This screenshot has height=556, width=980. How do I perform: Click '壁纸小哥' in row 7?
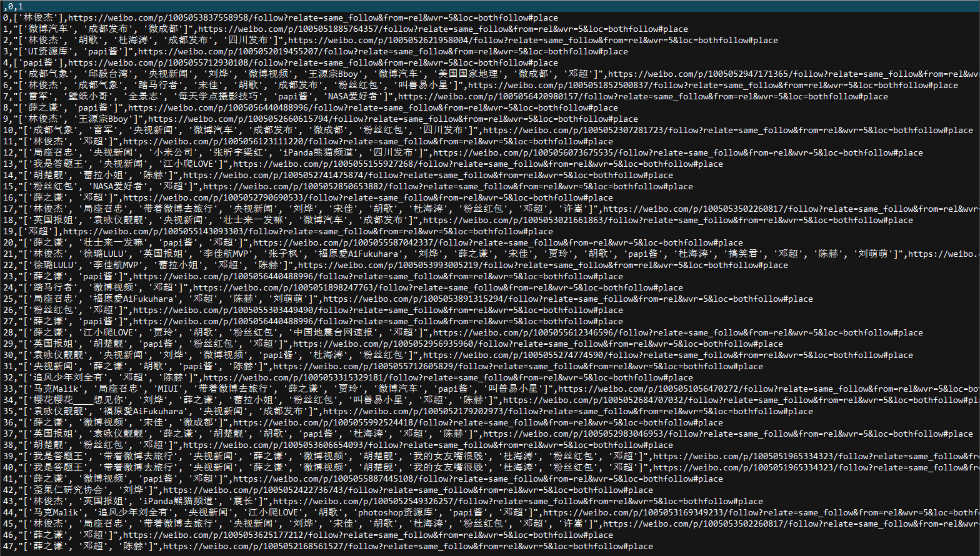tap(88, 96)
